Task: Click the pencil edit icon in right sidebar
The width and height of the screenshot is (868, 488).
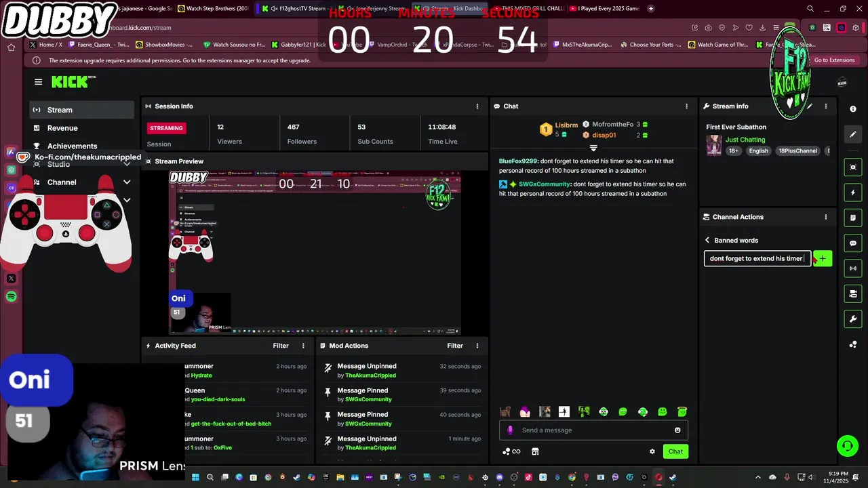Action: pyautogui.click(x=853, y=134)
